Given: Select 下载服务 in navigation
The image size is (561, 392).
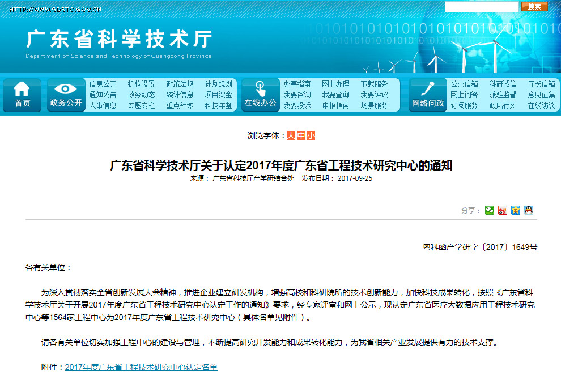Looking at the screenshot, I should click(374, 84).
